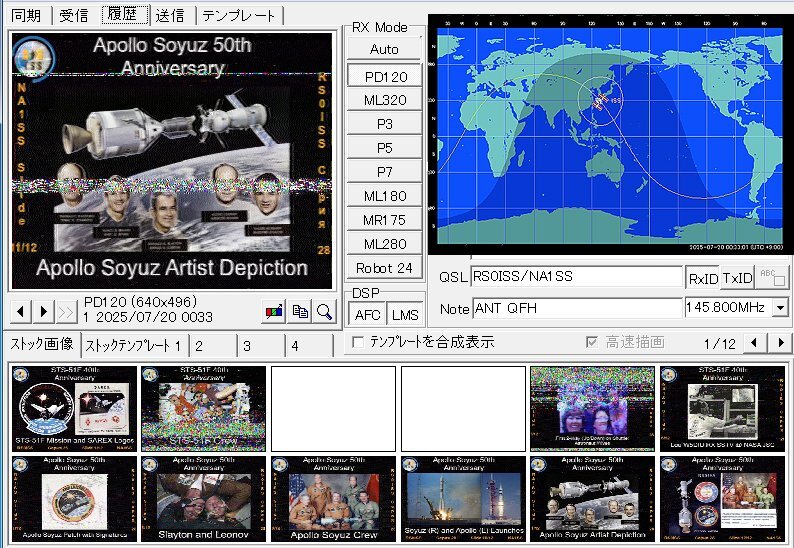The width and height of the screenshot is (794, 548).
Task: Go to previous stock image page arrow
Action: [754, 343]
